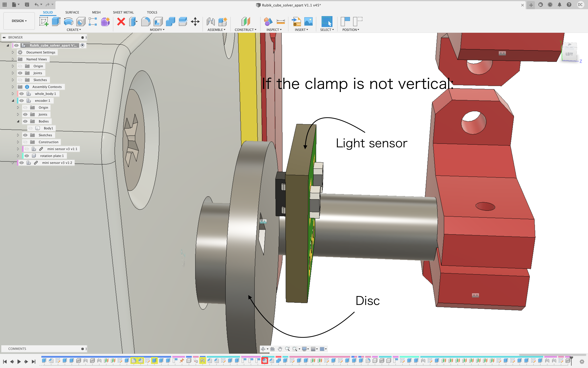
Task: Toggle visibility of rotation plate:1
Action: pyautogui.click(x=27, y=156)
